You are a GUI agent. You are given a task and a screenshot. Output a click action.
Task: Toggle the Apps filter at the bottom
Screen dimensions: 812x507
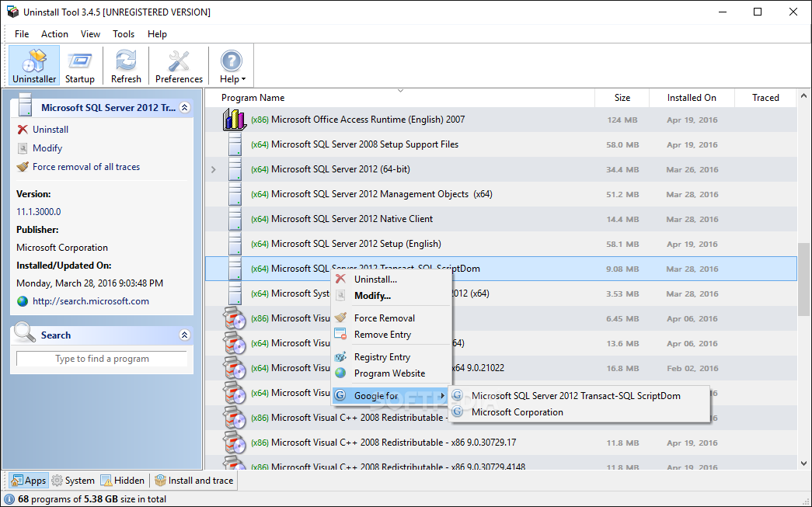(29, 481)
